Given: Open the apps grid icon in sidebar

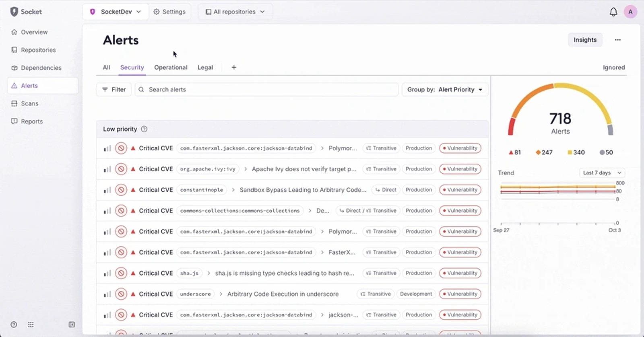Looking at the screenshot, I should coord(31,325).
